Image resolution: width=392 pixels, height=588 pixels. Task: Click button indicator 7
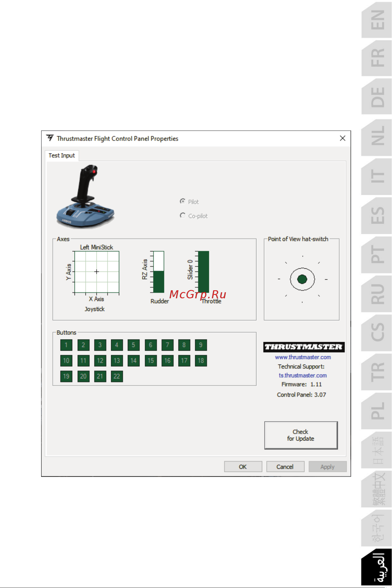[x=168, y=345]
